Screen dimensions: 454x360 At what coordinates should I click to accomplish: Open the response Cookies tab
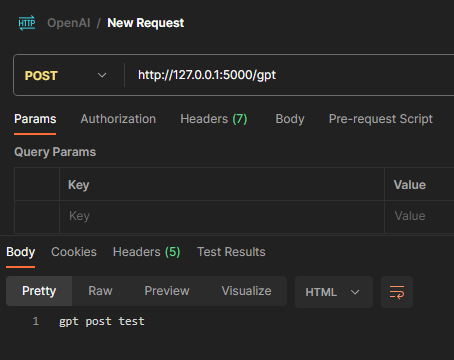click(74, 252)
